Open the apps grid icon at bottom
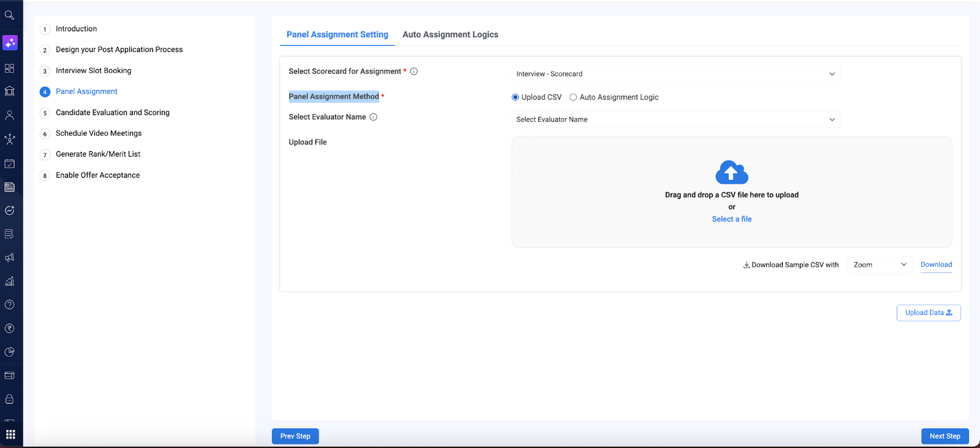The width and height of the screenshot is (980, 448). pyautogui.click(x=10, y=435)
